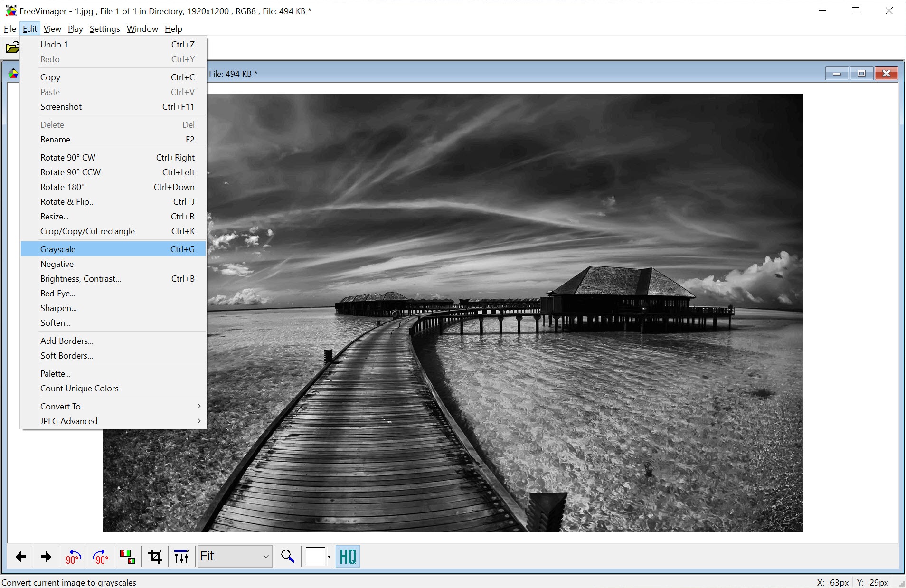906x588 pixels.
Task: Click the white background color swatch
Action: 315,557
